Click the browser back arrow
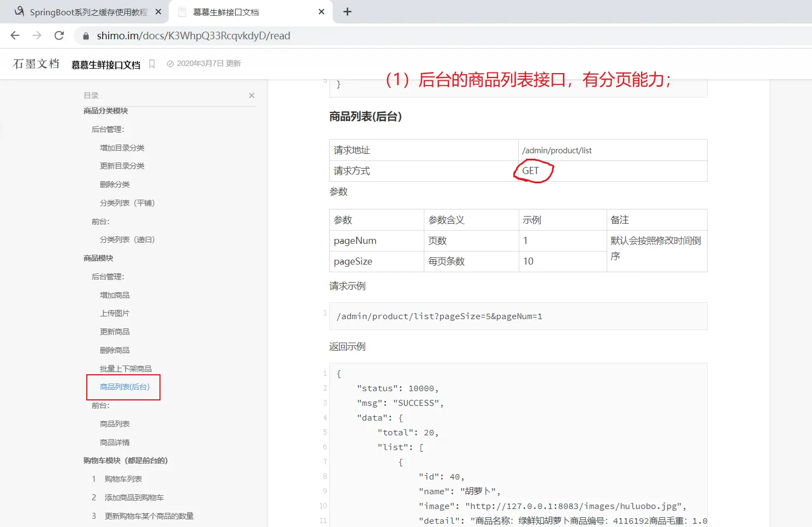The height and width of the screenshot is (527, 812). 15,35
